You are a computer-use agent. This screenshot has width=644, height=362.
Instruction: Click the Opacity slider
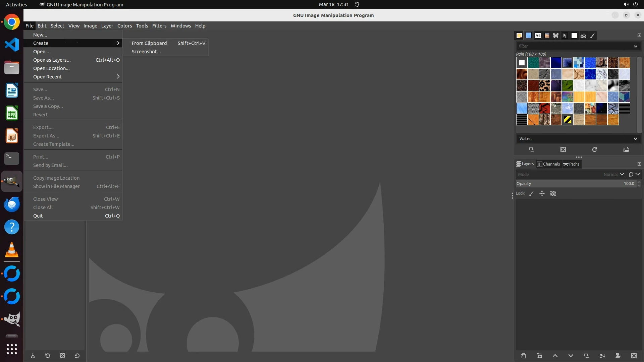point(575,184)
